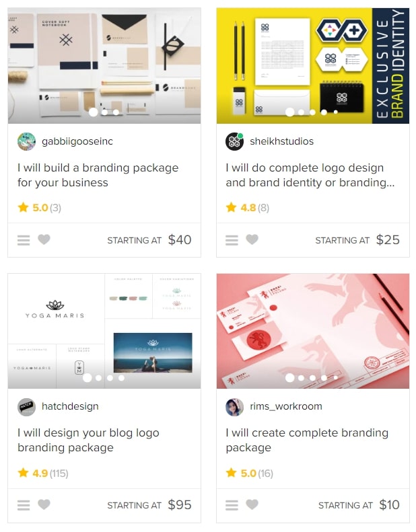Click the $95 starting price on hatchdesign gig

tap(180, 505)
